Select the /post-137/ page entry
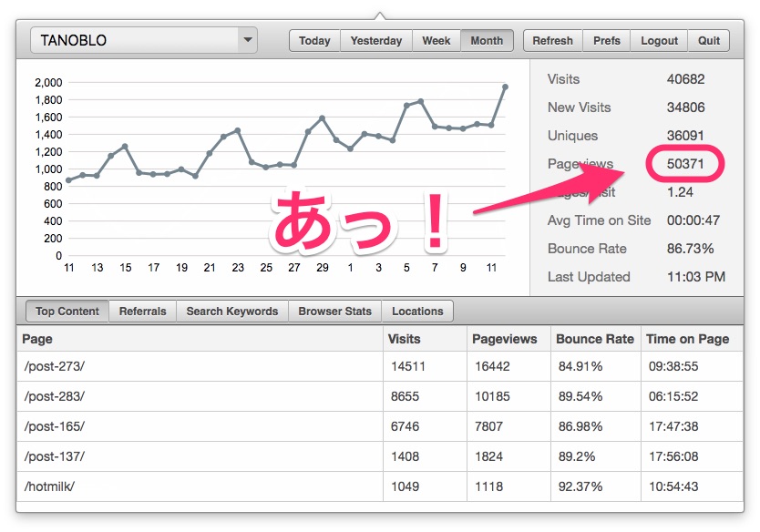760x532 pixels. tap(380, 456)
